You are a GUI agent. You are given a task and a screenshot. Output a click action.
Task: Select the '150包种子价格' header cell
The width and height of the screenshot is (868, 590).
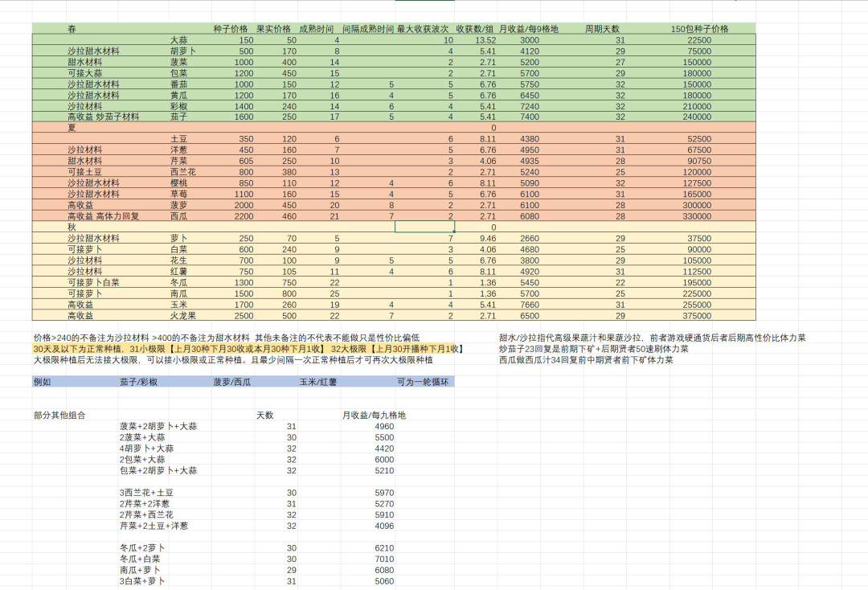(x=700, y=29)
